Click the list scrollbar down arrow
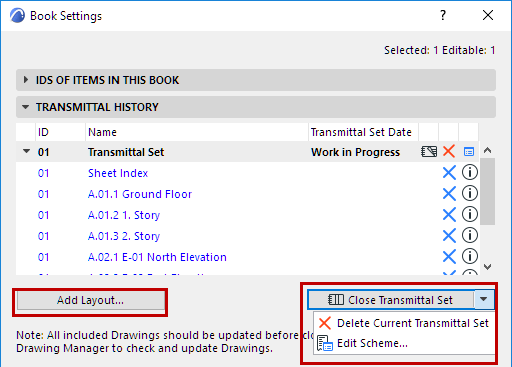This screenshot has width=512, height=367. point(488,267)
